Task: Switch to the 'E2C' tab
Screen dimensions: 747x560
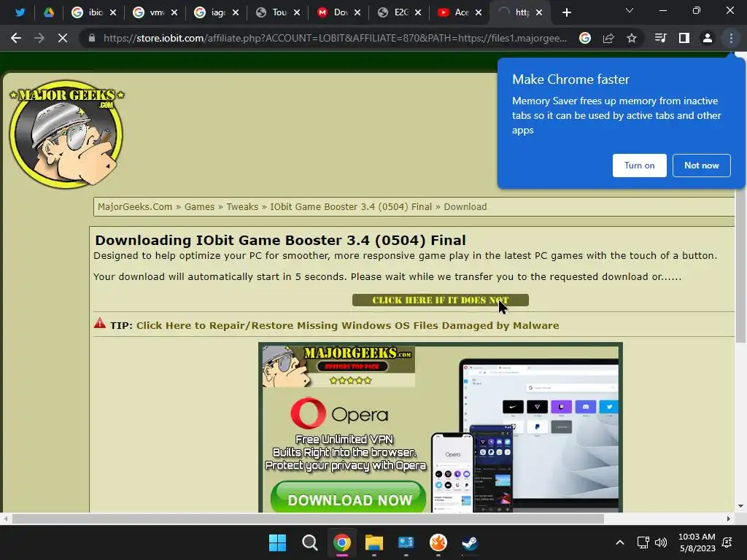Action: [400, 12]
